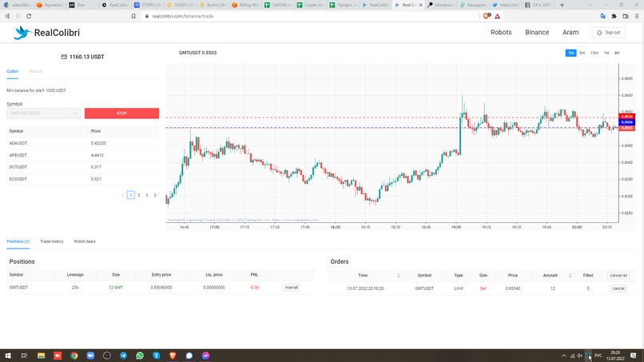Go back with the browser back arrow
Image resolution: width=644 pixels, height=362 pixels.
(7, 16)
